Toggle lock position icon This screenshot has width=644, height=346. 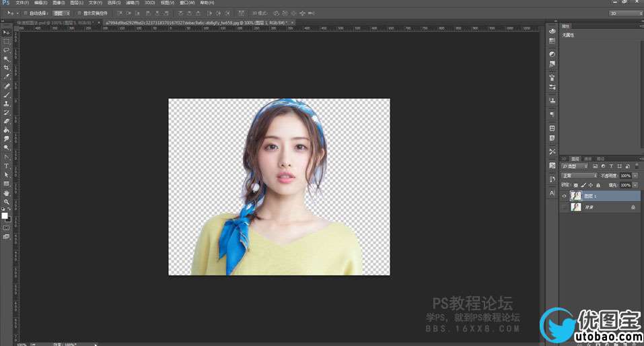coord(591,185)
